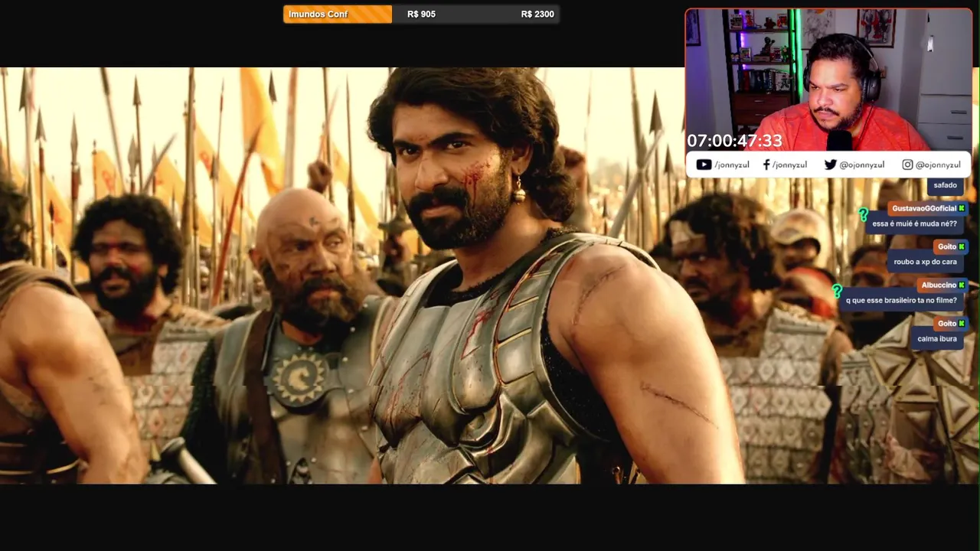The width and height of the screenshot is (980, 551).
Task: Click the Instagram icon
Action: click(x=907, y=165)
